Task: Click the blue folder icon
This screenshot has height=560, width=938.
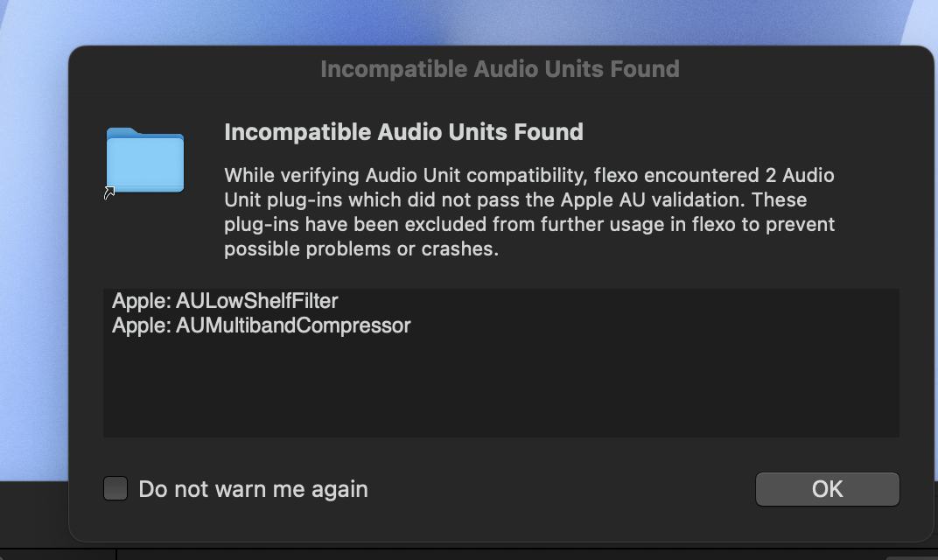Action: (x=145, y=160)
